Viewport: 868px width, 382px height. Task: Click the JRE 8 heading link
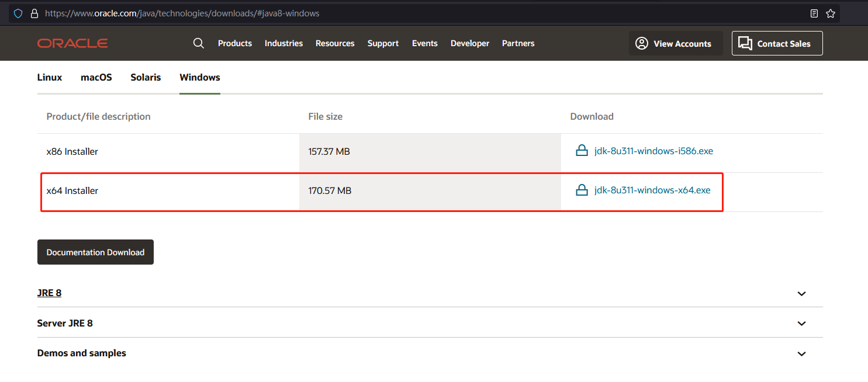pyautogui.click(x=49, y=293)
